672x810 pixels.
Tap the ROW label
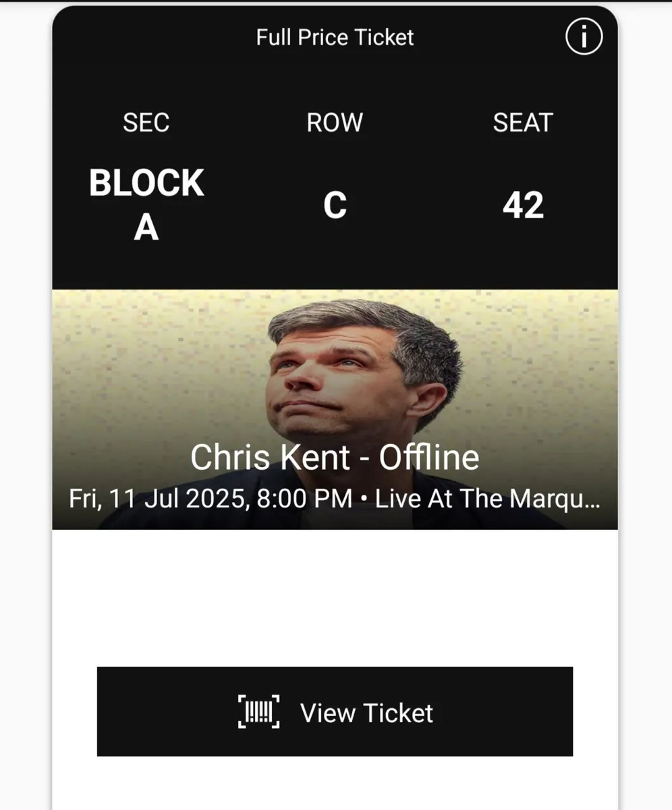[x=335, y=123]
